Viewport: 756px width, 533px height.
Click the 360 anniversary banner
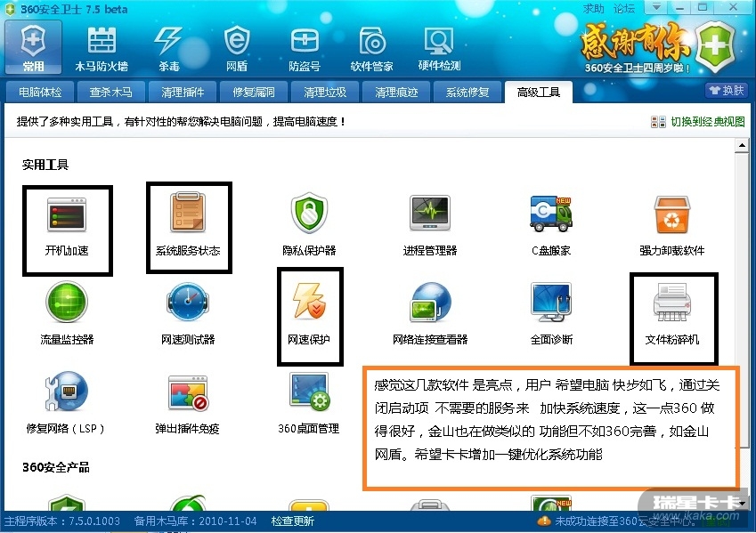tap(656, 47)
